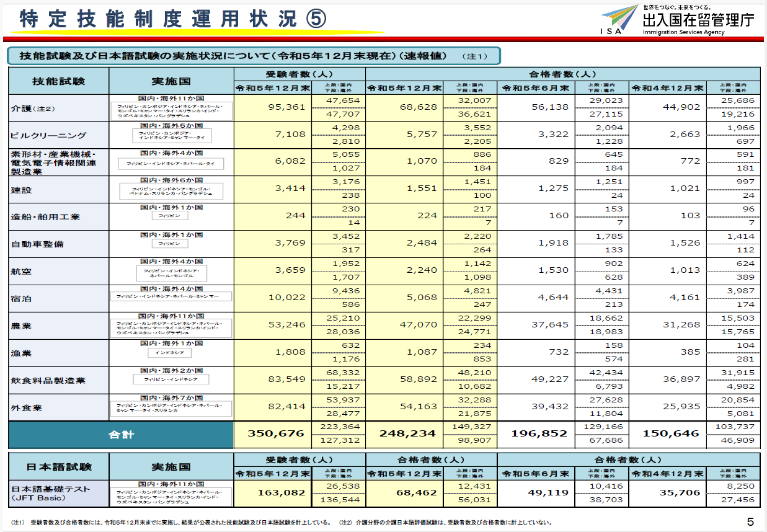
Task: Click the total value 196,852
Action: tap(539, 433)
